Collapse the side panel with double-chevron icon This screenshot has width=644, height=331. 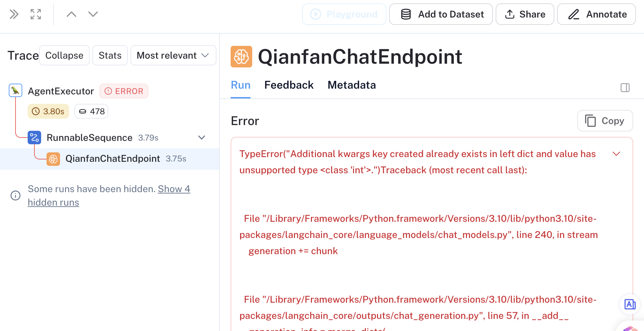(14, 14)
